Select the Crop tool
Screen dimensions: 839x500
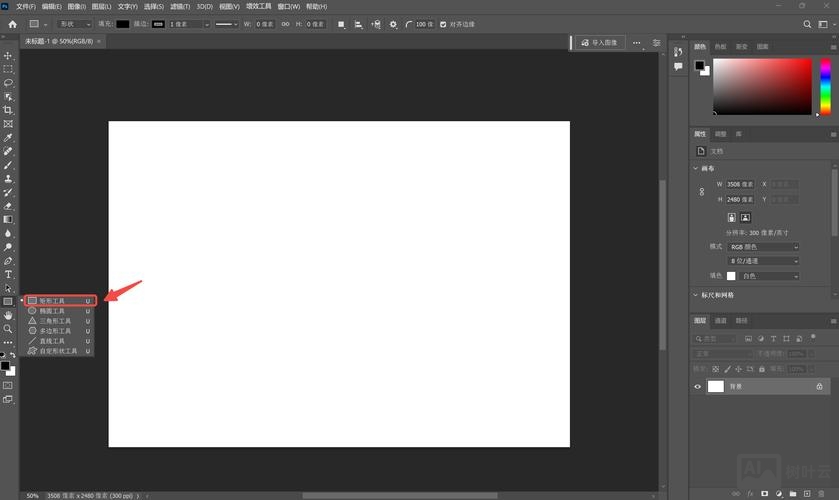tap(8, 110)
